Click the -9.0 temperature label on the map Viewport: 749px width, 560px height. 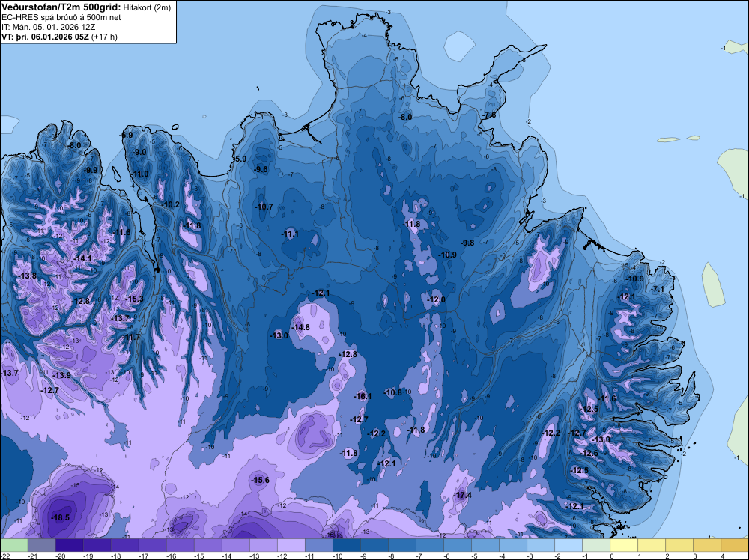pyautogui.click(x=139, y=152)
